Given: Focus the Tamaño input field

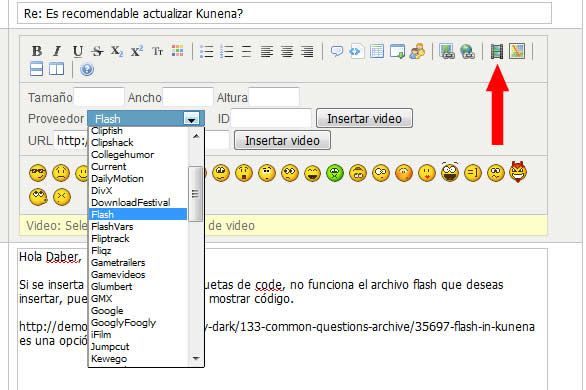Looking at the screenshot, I should click(99, 97).
